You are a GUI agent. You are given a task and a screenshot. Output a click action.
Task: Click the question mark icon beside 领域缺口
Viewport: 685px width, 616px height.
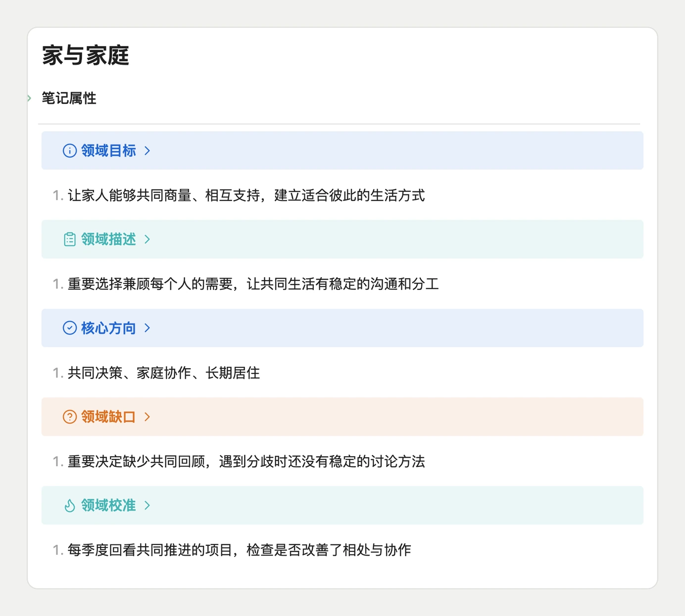[x=69, y=417]
